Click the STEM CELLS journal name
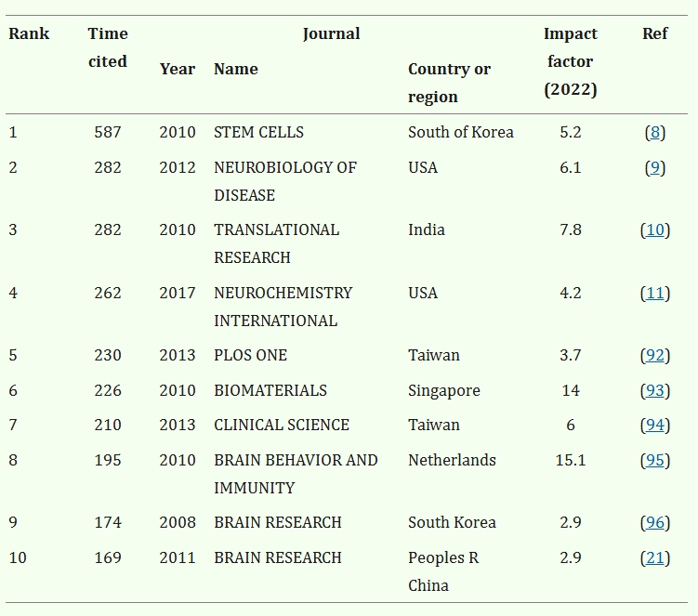 (x=258, y=132)
